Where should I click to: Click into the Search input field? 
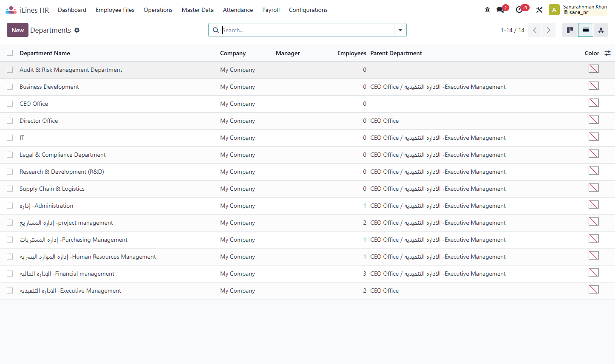(x=307, y=30)
